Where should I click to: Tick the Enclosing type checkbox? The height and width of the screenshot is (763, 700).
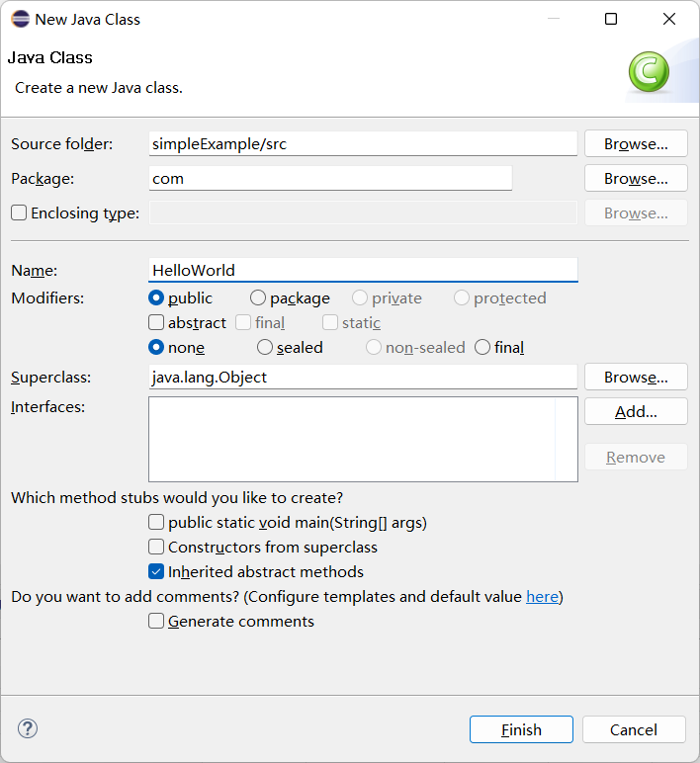19,212
